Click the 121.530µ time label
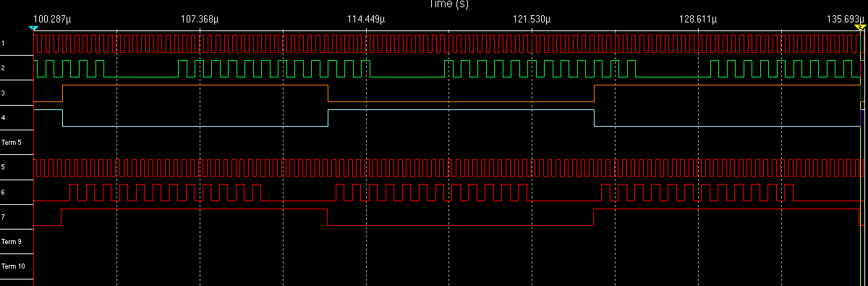 (x=532, y=20)
